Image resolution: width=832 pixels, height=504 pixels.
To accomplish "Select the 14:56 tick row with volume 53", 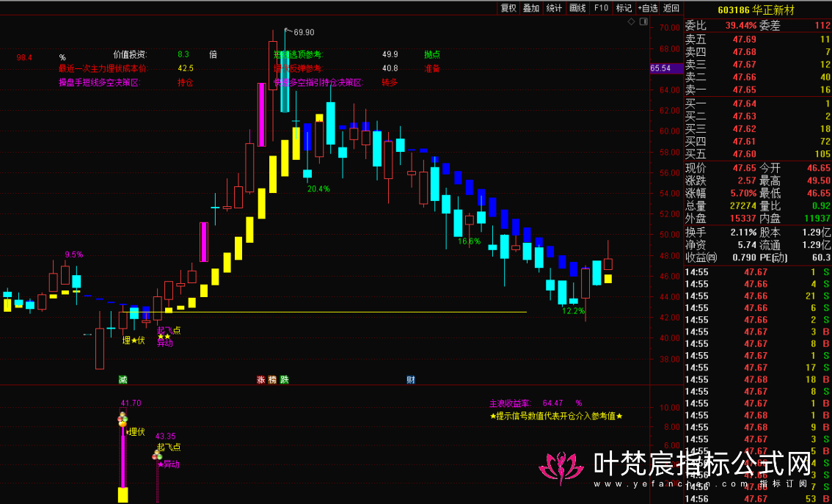I will tap(758, 499).
